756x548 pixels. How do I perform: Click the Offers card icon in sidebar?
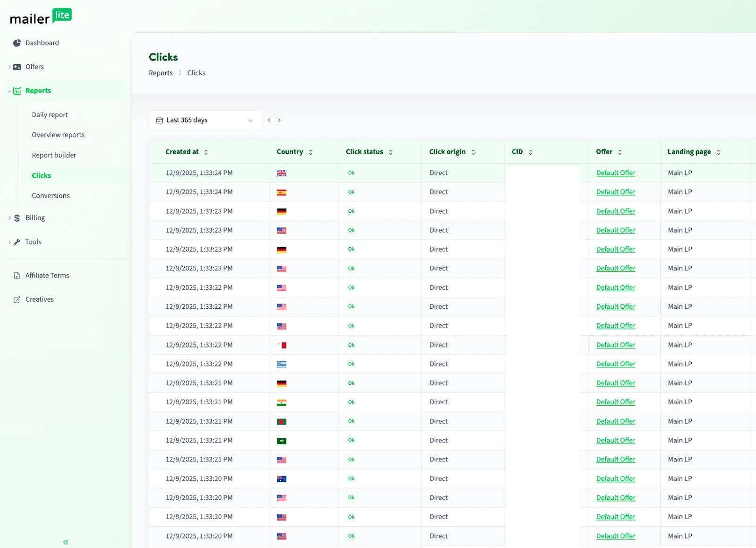tap(17, 67)
